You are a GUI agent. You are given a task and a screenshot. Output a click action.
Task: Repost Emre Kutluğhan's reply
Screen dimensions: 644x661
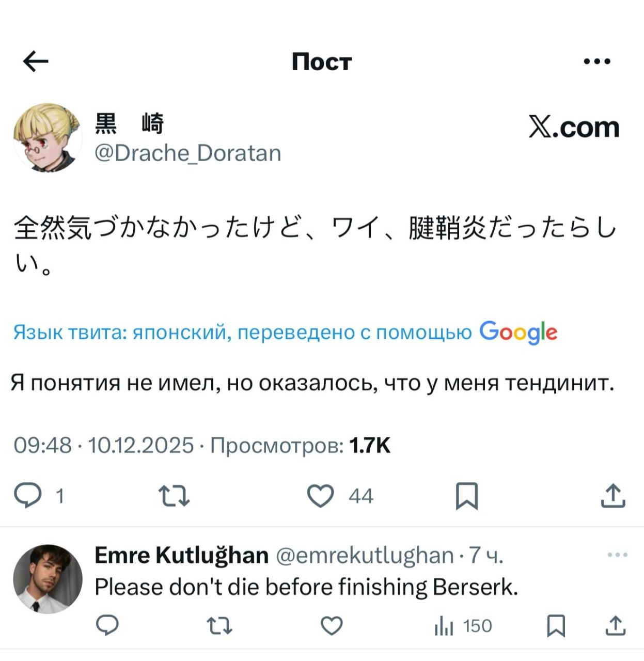[x=219, y=626]
